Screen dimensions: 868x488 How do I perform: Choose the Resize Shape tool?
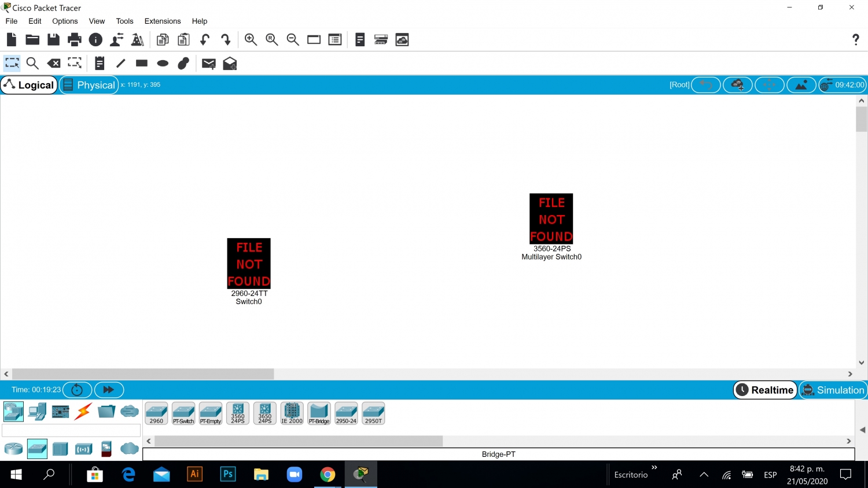click(75, 62)
